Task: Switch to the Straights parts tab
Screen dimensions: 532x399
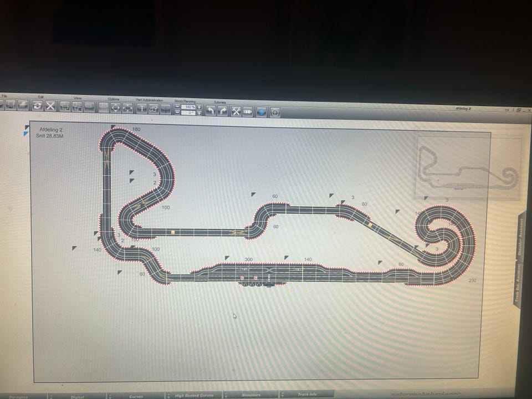Action: pos(18,397)
